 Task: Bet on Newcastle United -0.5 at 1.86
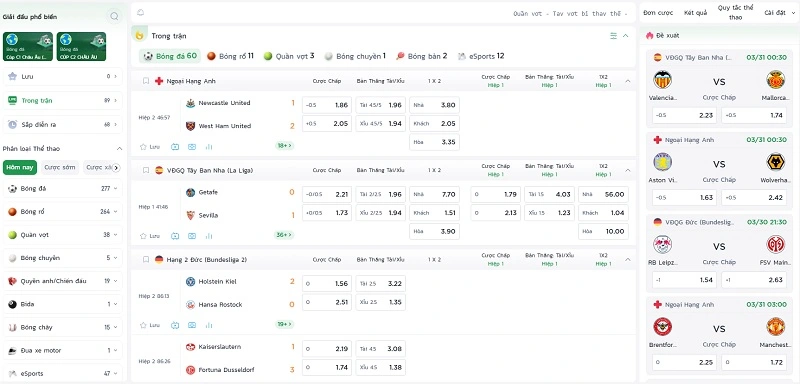pyautogui.click(x=327, y=105)
